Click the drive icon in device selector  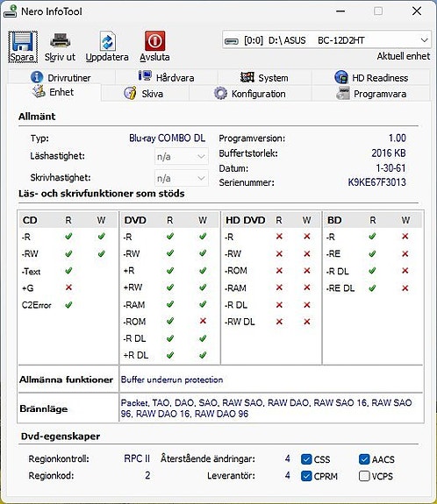[x=231, y=41]
